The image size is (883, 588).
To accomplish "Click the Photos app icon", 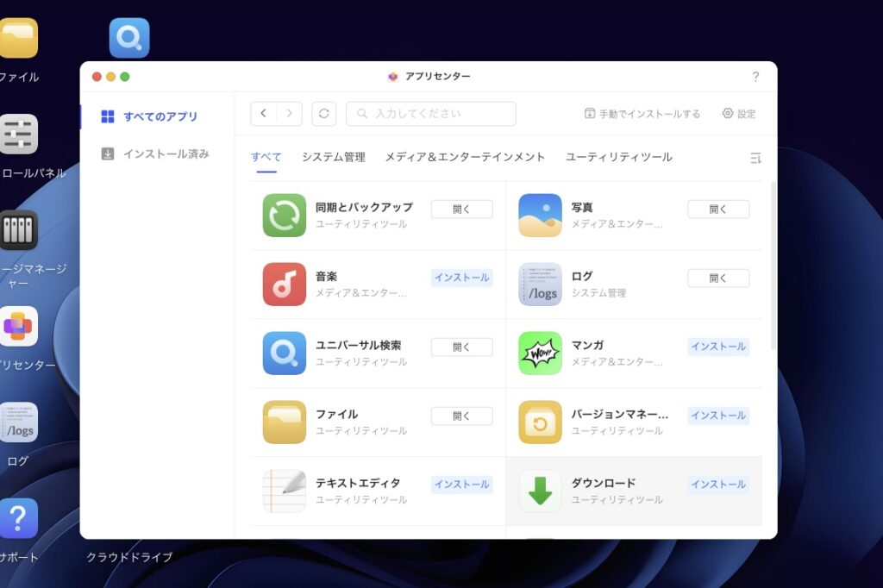I will tap(540, 216).
